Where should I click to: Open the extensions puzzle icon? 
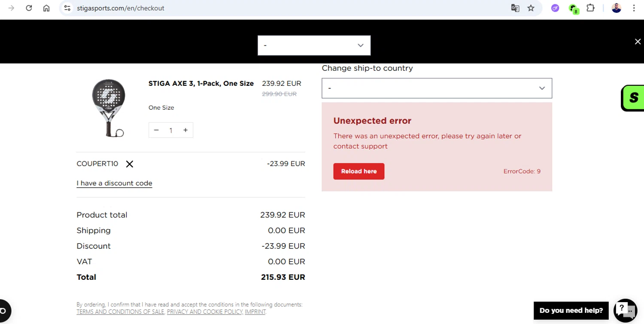pos(591,8)
